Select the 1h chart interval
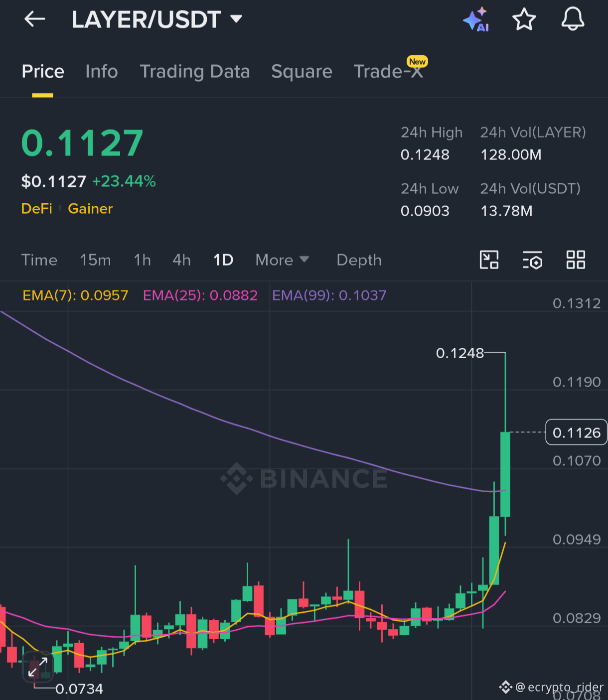Screen dimensions: 608x700 pos(143,260)
